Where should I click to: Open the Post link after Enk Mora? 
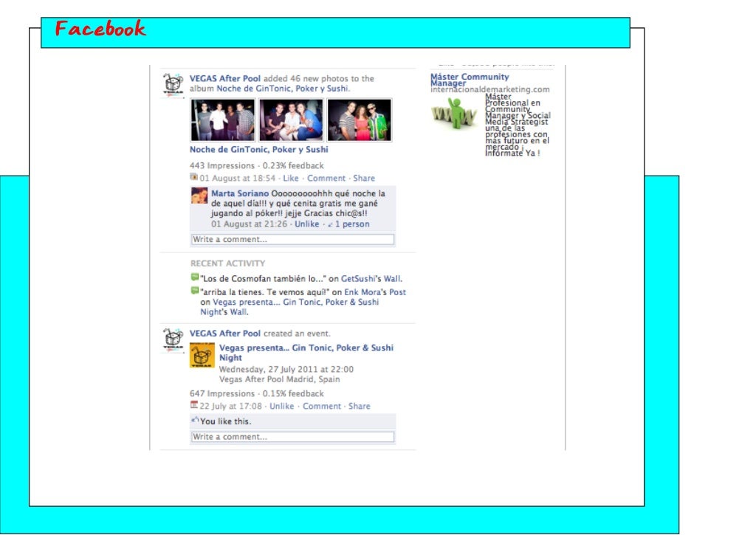coord(397,292)
